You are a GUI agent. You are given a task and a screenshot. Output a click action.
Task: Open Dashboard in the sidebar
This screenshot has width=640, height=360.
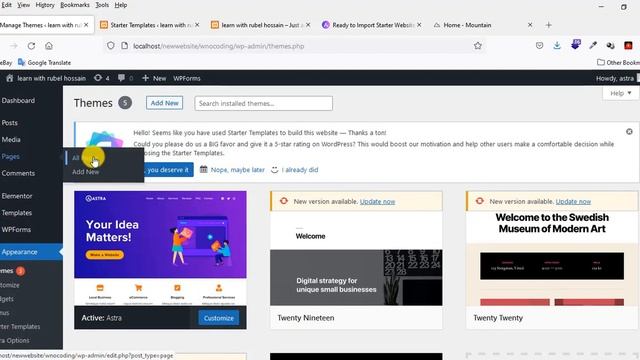pyautogui.click(x=18, y=100)
